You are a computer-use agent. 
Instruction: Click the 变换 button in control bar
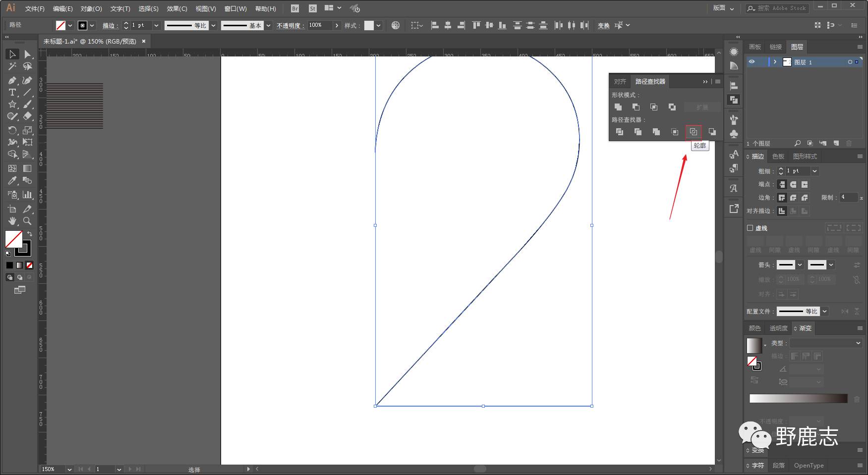(x=603, y=25)
